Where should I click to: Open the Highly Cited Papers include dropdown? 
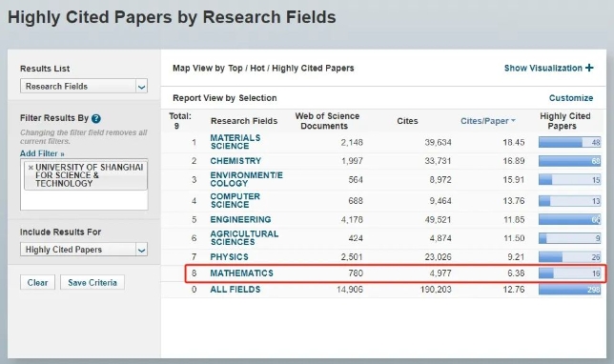[x=84, y=250]
